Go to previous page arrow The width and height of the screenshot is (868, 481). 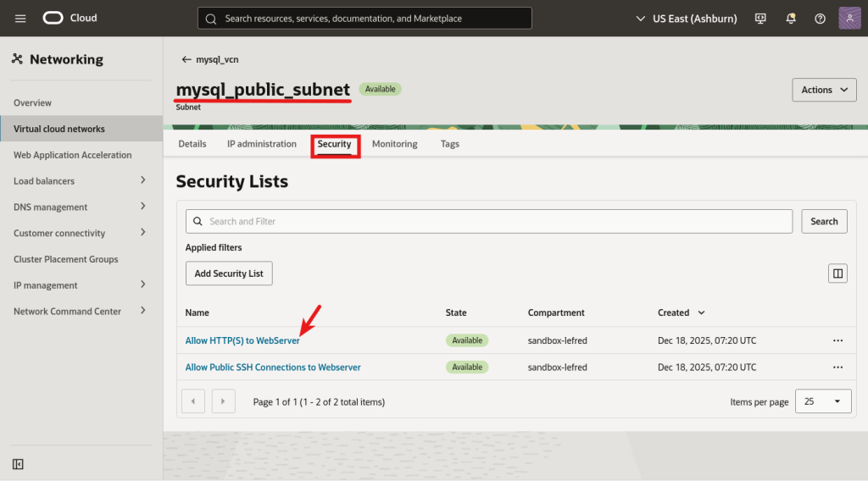pyautogui.click(x=193, y=401)
